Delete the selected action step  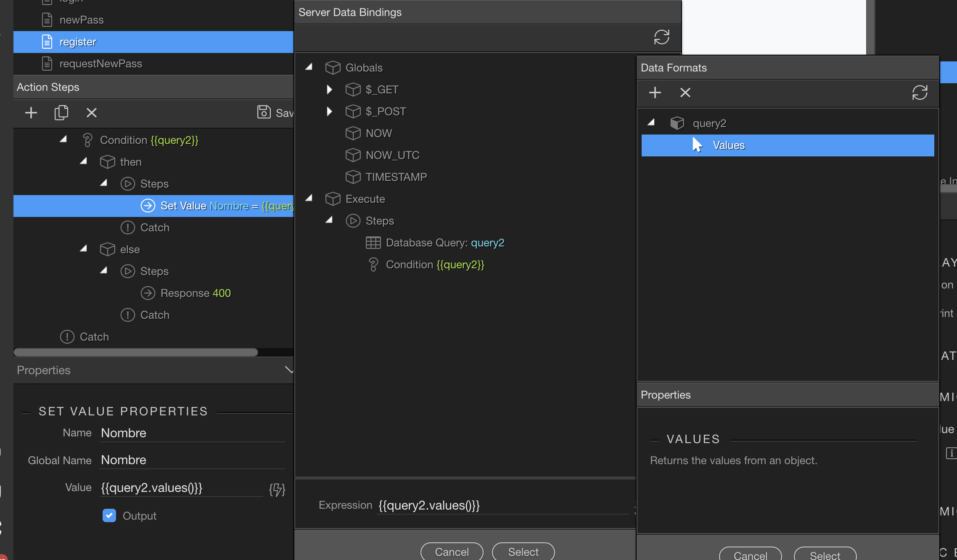92,113
